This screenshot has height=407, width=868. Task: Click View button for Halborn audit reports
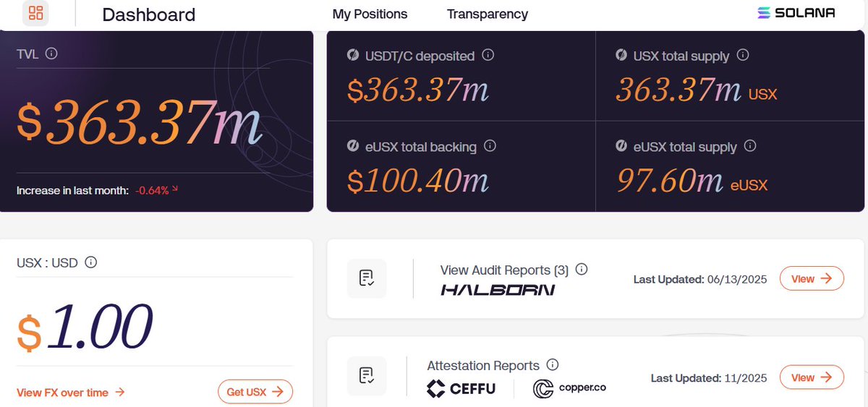pyautogui.click(x=811, y=278)
